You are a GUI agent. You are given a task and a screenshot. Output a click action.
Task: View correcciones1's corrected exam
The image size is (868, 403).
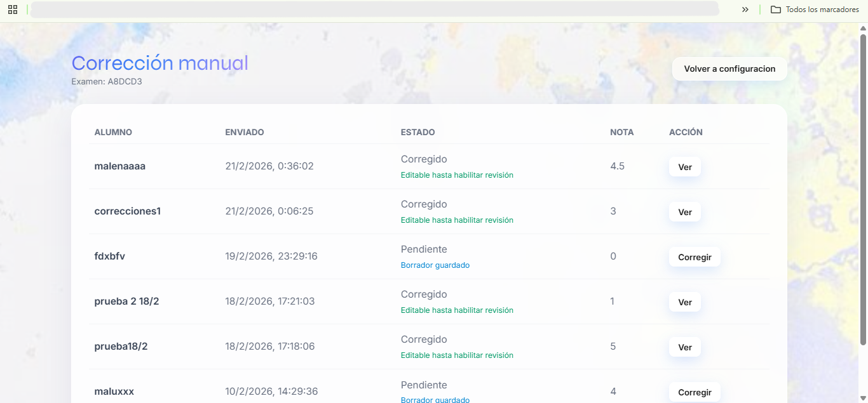685,212
